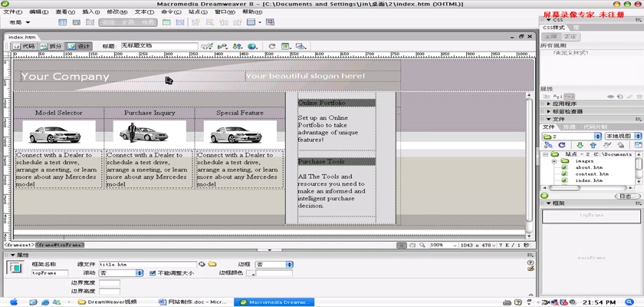Click the Draw Layout Cell icon
The height and width of the screenshot is (307, 644).
pyautogui.click(x=179, y=22)
